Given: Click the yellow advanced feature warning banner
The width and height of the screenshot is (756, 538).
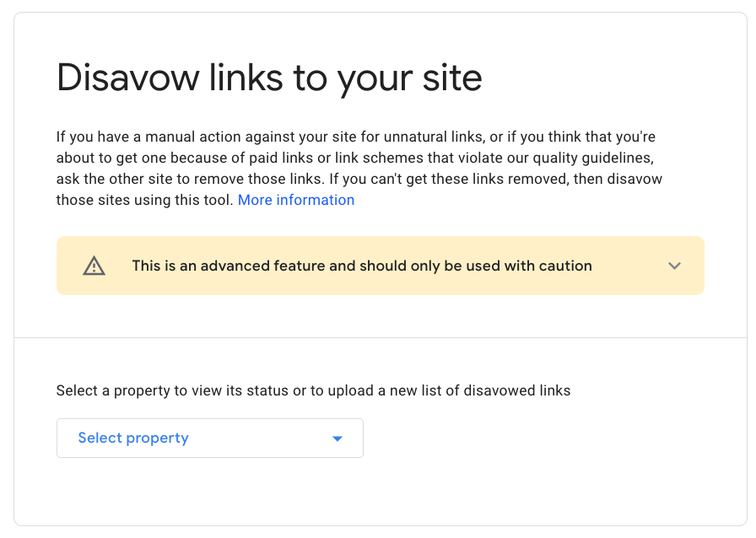Looking at the screenshot, I should point(380,266).
